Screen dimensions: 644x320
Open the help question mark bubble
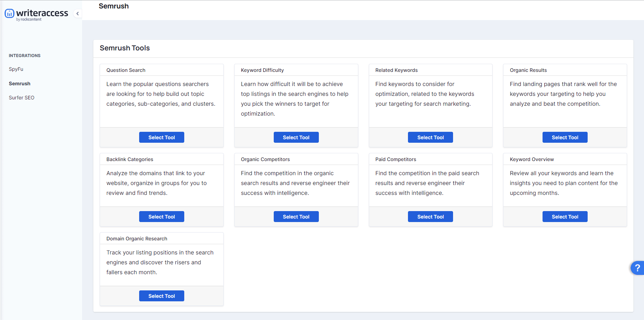pos(637,268)
